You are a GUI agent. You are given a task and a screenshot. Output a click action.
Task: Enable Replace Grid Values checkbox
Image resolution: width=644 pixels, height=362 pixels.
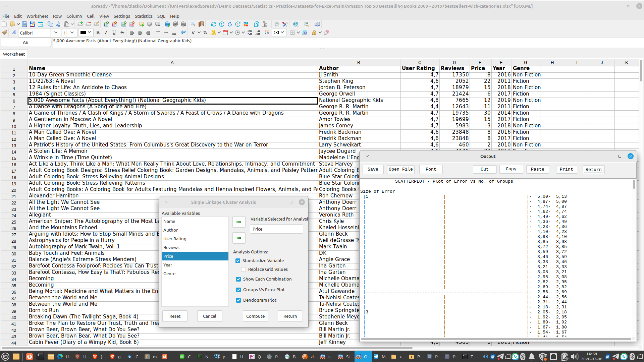point(244,269)
